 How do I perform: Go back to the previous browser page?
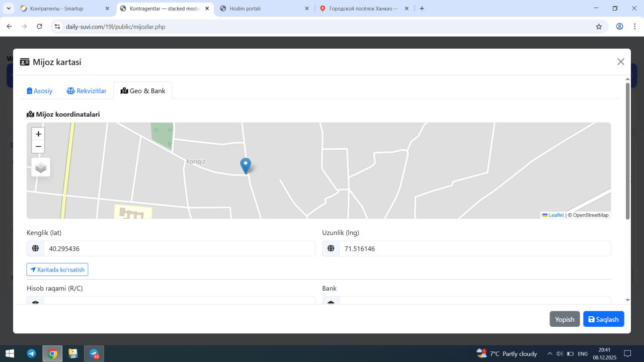pos(9,27)
